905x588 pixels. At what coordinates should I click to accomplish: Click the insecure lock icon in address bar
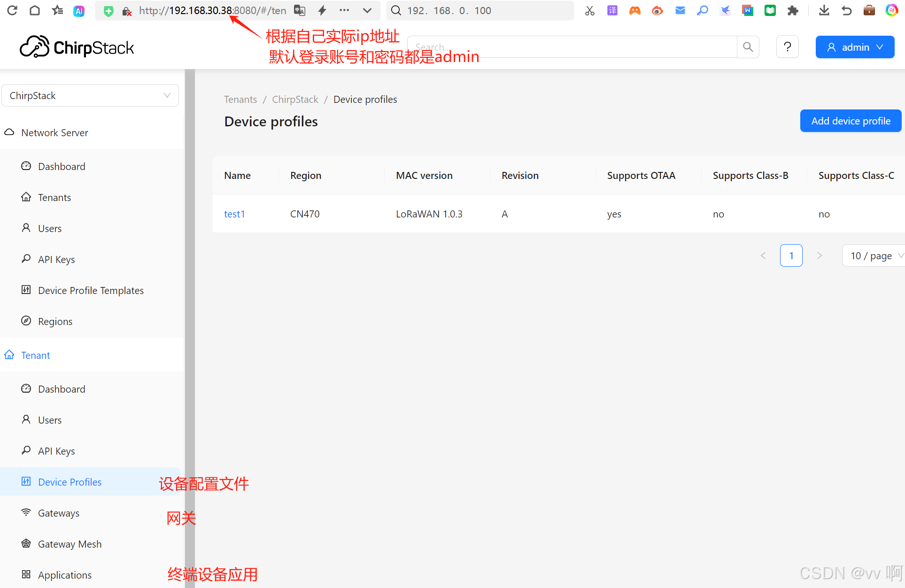click(126, 11)
